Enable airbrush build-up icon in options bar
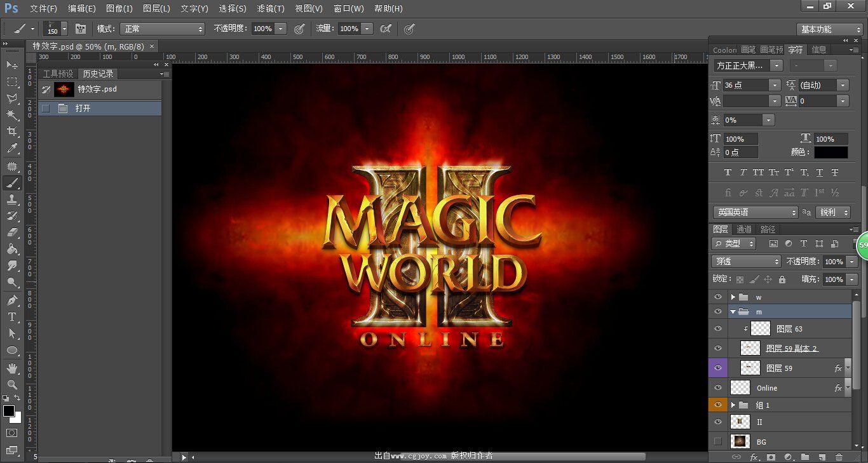 click(x=386, y=29)
